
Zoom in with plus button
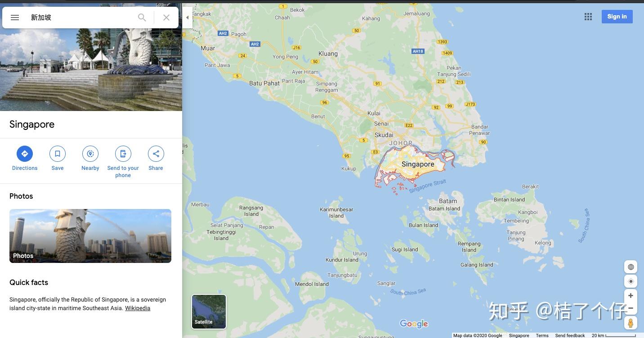tap(631, 296)
